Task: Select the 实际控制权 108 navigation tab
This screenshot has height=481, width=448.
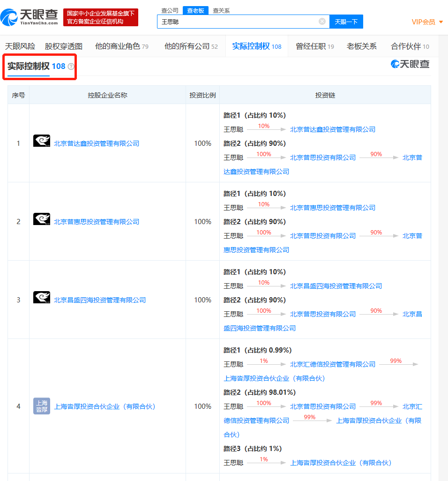Action: coord(257,46)
